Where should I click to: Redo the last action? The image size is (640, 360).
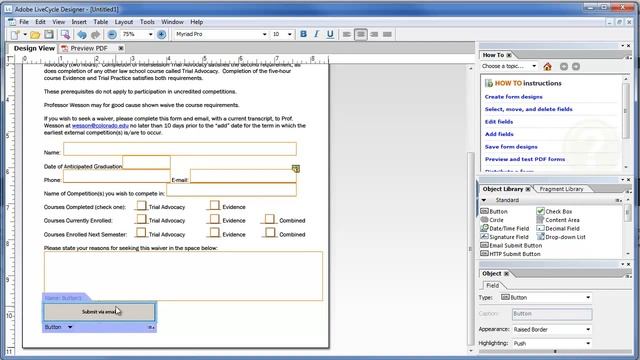click(96, 35)
